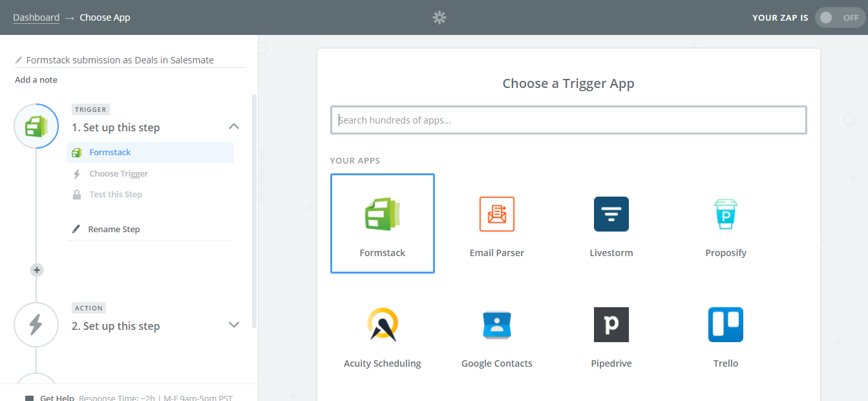
Task: Click the Proposify label
Action: coord(726,253)
